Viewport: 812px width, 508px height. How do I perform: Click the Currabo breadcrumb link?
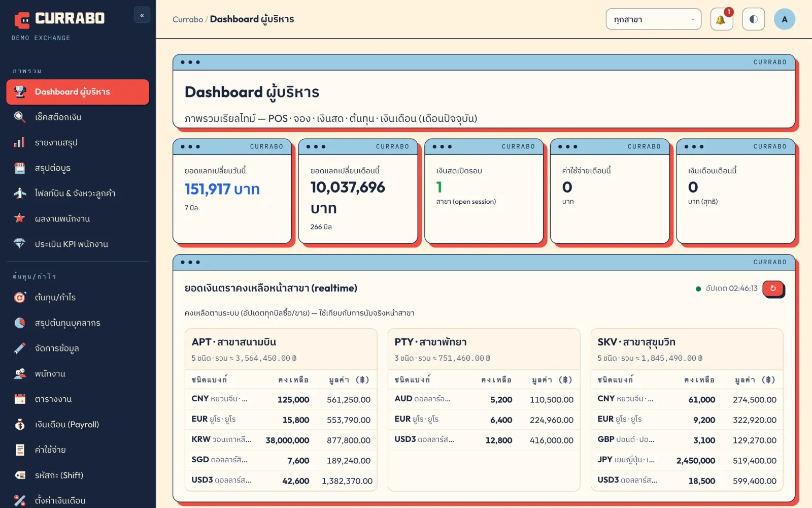coord(188,19)
